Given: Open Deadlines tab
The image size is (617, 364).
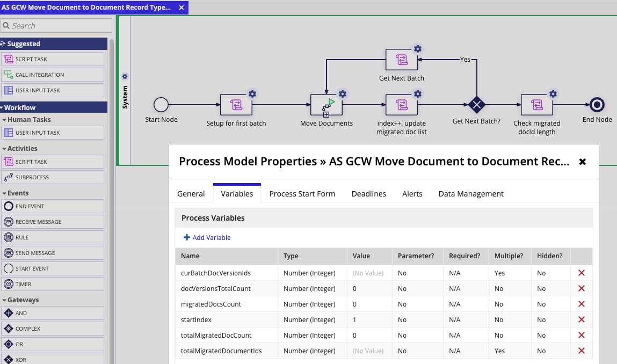Looking at the screenshot, I should click(369, 194).
